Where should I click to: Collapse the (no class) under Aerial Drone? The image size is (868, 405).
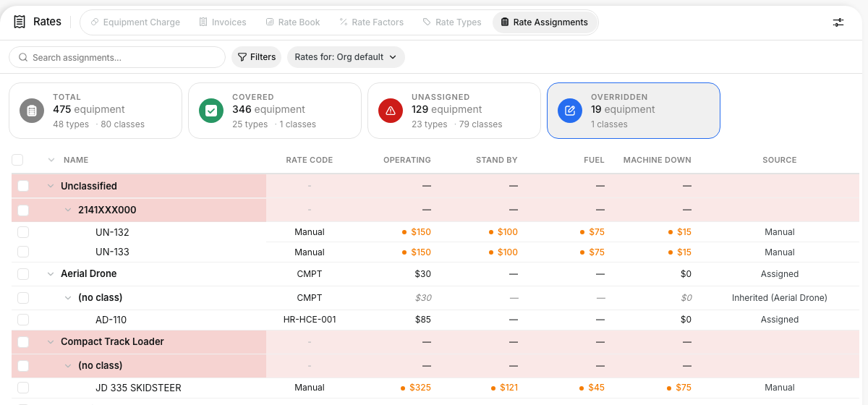[68, 297]
